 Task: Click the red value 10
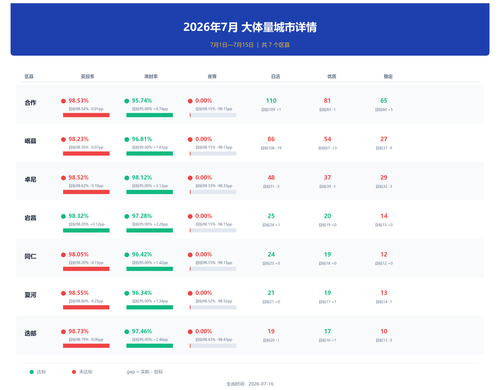pyautogui.click(x=384, y=331)
